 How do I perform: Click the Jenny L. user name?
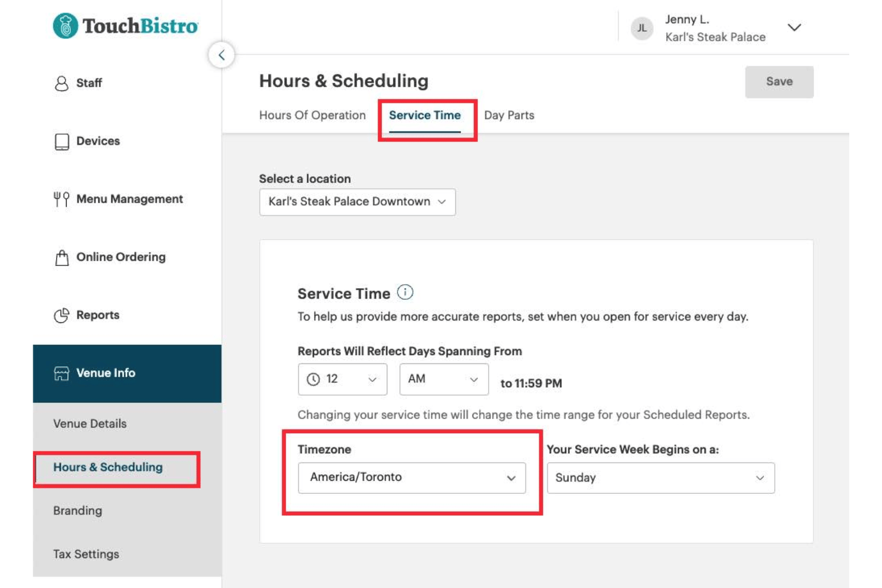point(687,20)
